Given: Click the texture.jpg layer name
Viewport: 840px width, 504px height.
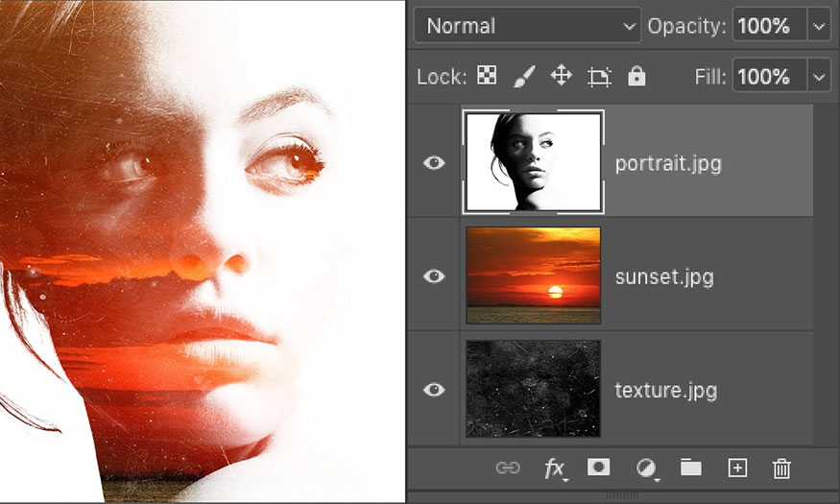Looking at the screenshot, I should pyautogui.click(x=666, y=391).
